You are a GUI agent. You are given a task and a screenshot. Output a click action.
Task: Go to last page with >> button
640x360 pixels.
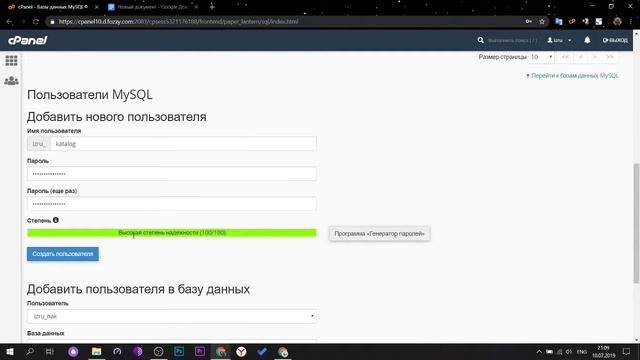pos(610,57)
